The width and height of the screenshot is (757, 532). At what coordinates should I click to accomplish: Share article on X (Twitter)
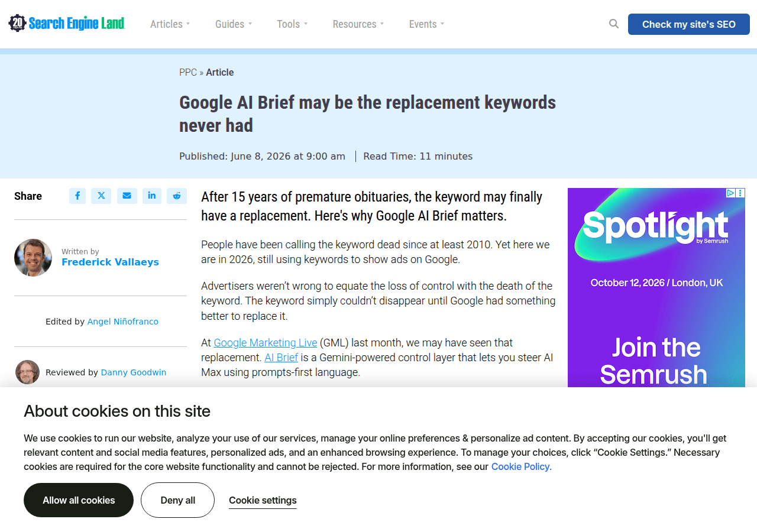click(x=101, y=196)
